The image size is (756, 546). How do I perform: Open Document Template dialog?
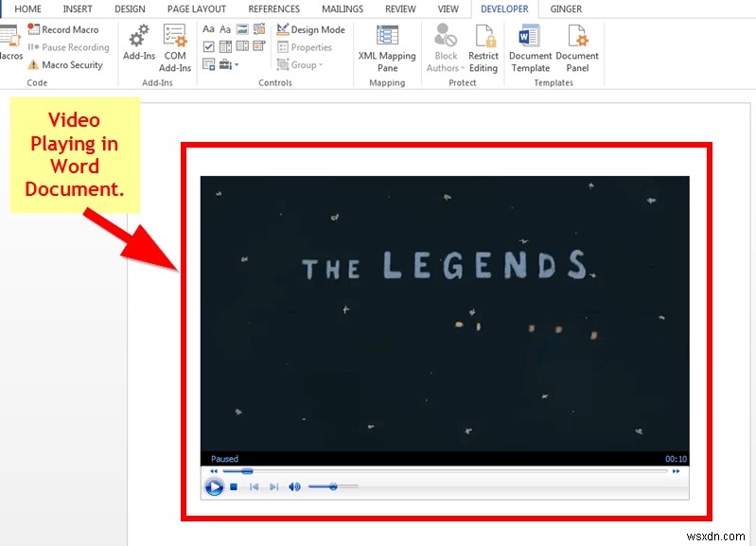point(530,48)
